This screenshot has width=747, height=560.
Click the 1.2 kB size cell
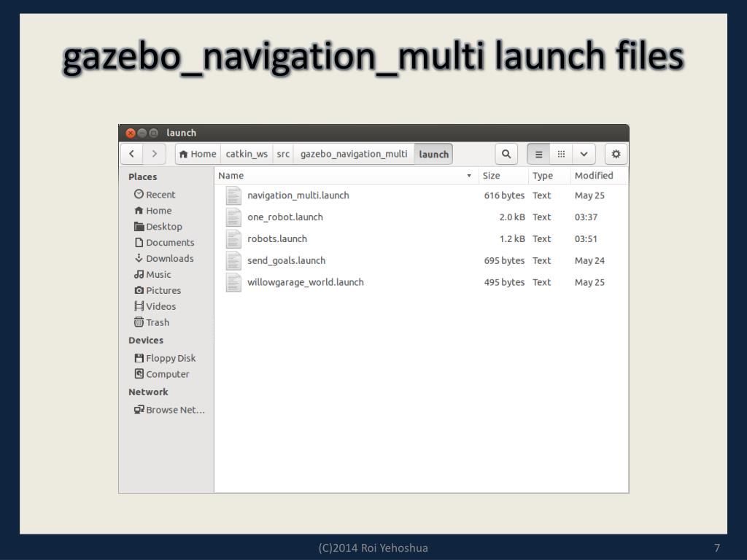(512, 238)
